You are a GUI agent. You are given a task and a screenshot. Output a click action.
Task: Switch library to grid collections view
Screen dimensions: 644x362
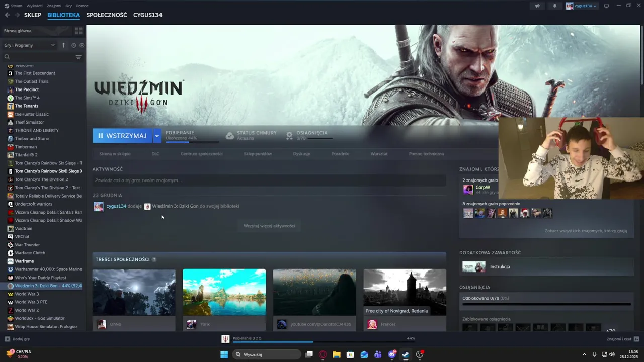click(78, 31)
